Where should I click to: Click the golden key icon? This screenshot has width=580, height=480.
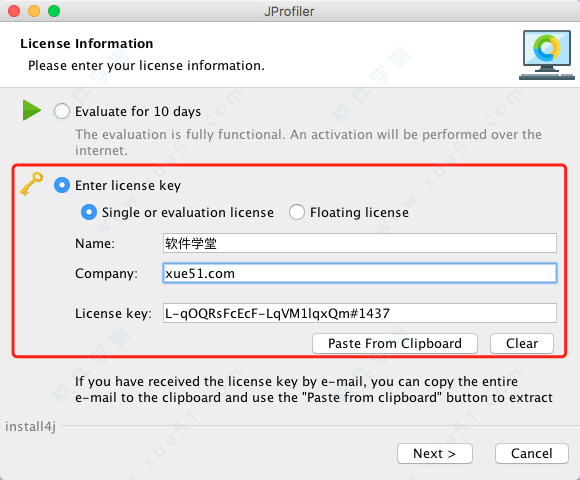[31, 184]
